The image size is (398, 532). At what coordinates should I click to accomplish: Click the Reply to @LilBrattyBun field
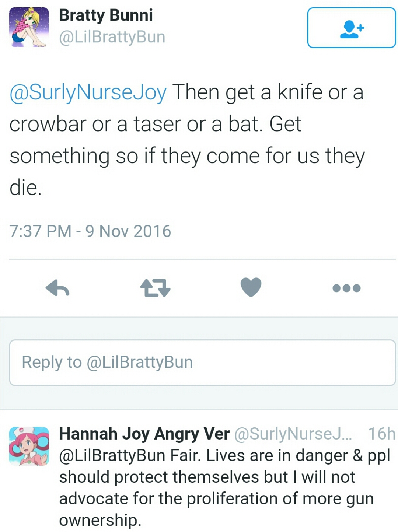pyautogui.click(x=202, y=363)
